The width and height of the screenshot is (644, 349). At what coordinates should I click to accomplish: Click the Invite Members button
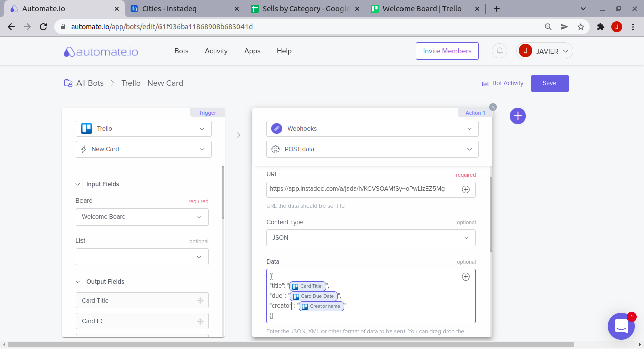click(447, 51)
